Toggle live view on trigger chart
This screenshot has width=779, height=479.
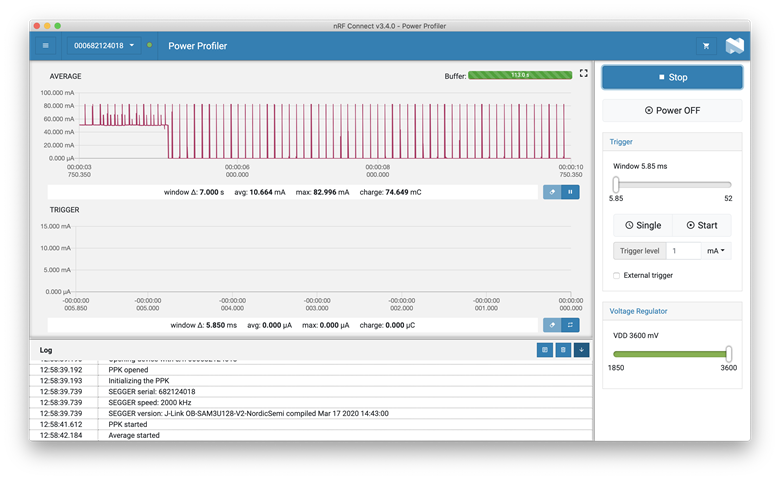570,325
